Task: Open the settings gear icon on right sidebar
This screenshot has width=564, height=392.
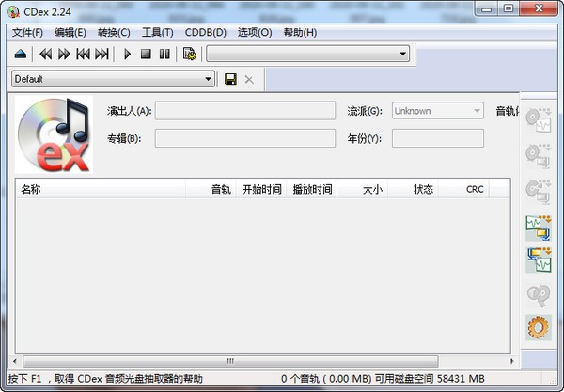Action: click(539, 329)
